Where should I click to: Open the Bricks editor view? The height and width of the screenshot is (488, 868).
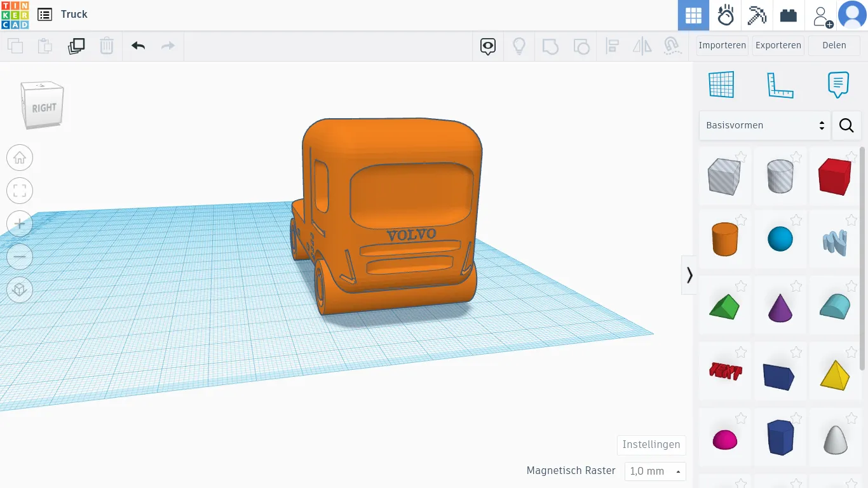click(789, 15)
